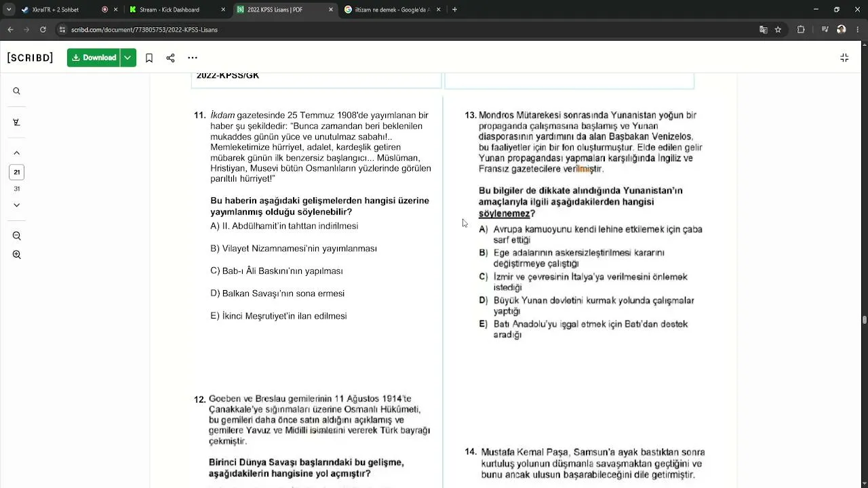
Task: Go to next page with down chevron
Action: click(x=17, y=205)
